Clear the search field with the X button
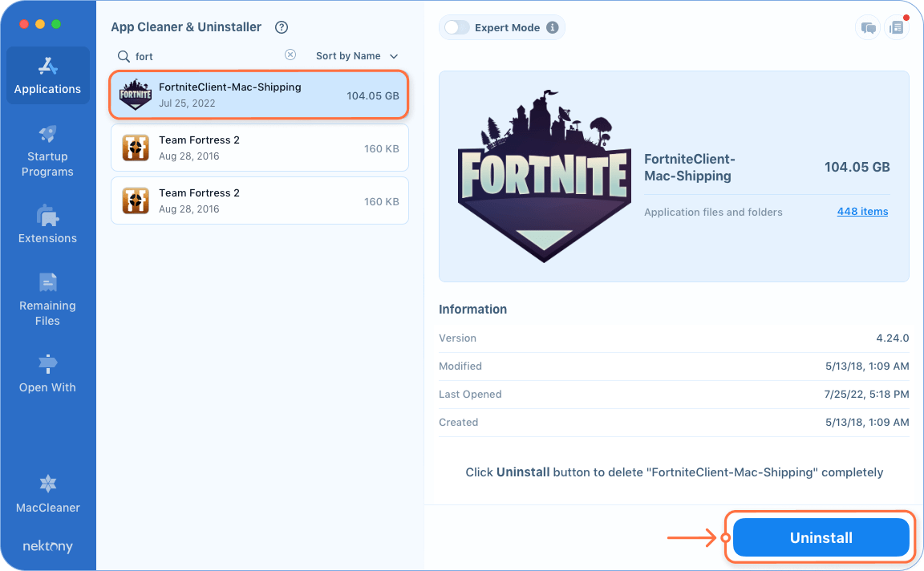Viewport: 924px width, 571px height. [x=290, y=55]
